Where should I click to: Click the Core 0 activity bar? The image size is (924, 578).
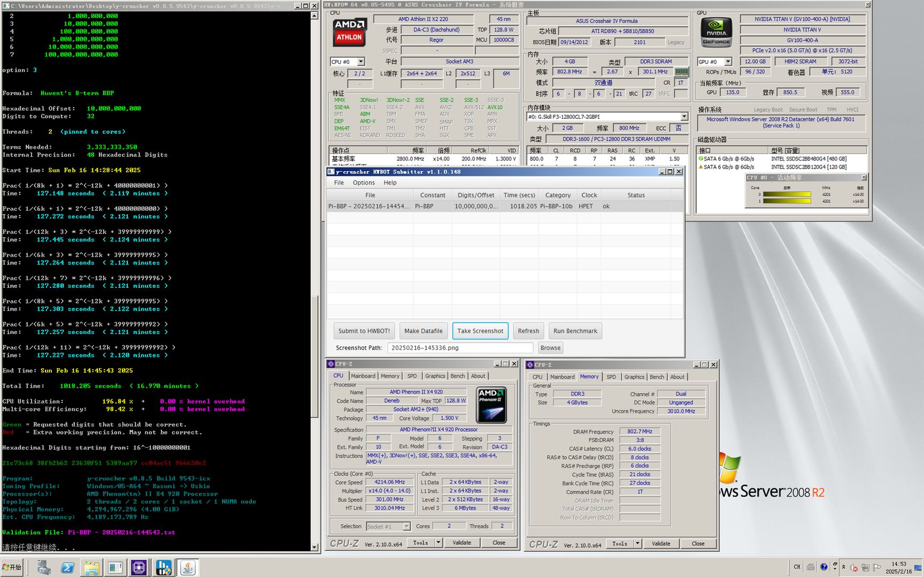pyautogui.click(x=787, y=195)
